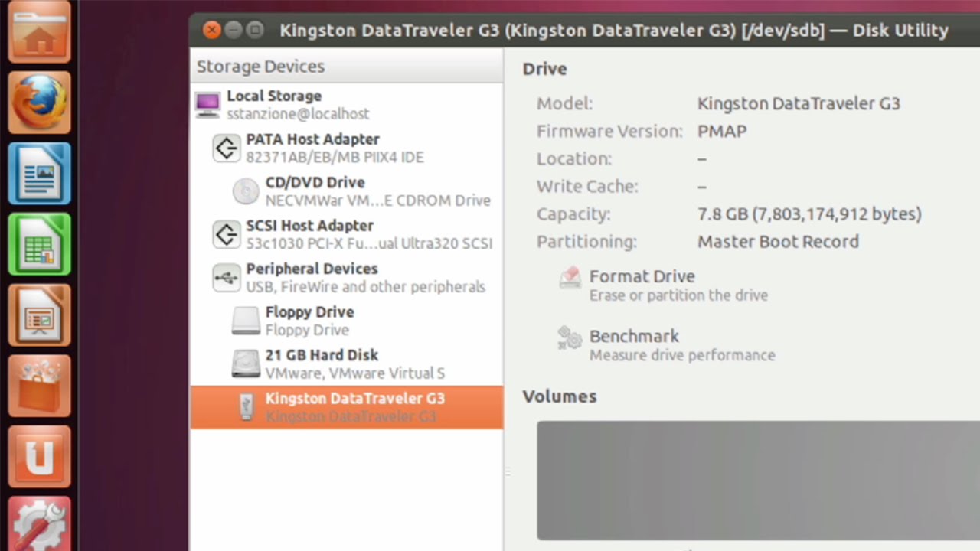Screen dimensions: 980x551
Task: Open Ubuntu One launcher icon
Action: click(x=40, y=457)
